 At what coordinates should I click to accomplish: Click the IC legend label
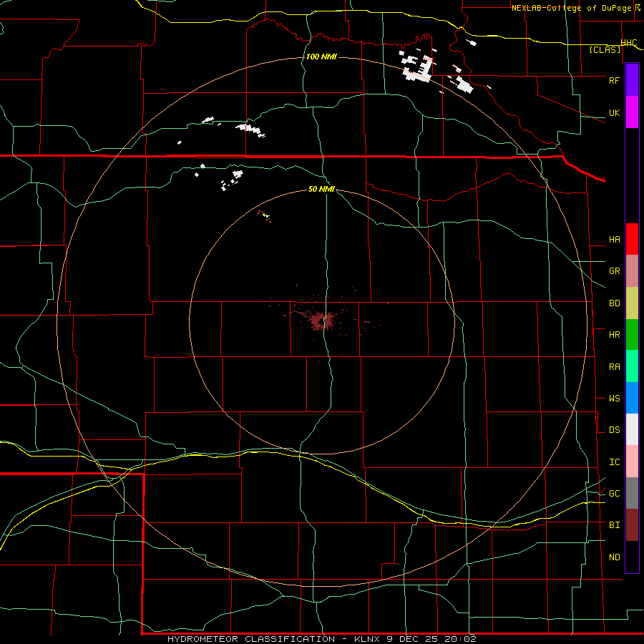pos(614,462)
